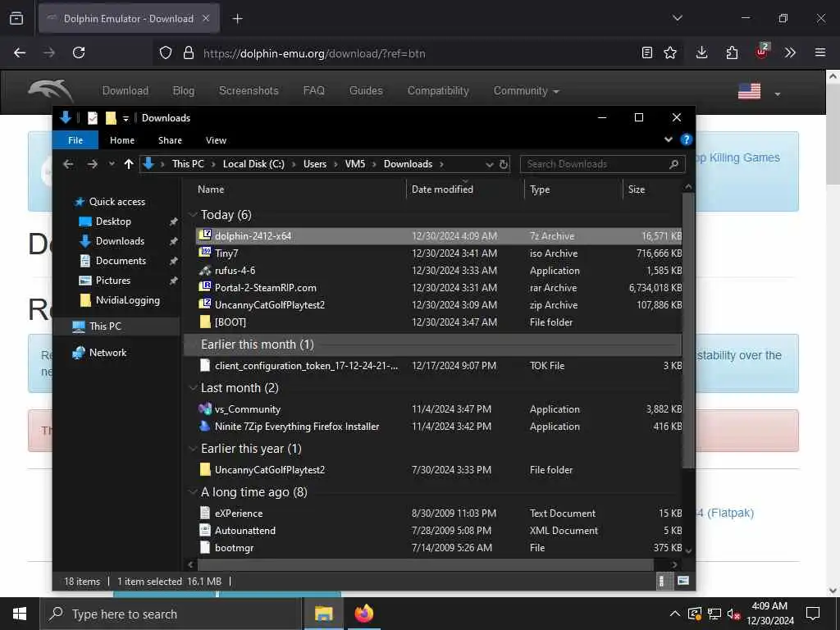Select the Portal-2-SteamRIP.com rar icon
Screen dimensions: 840x630
[204, 287]
